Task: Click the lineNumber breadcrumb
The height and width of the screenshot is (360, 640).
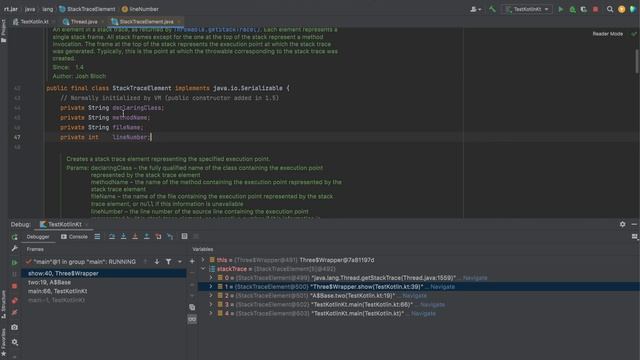Action: click(140, 9)
